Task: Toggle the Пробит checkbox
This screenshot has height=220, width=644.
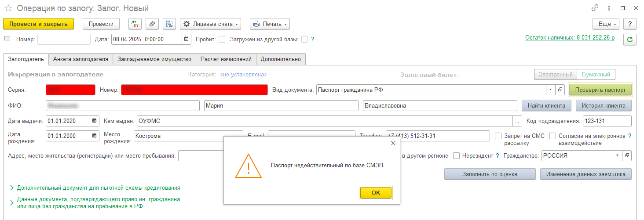Action: pyautogui.click(x=222, y=39)
